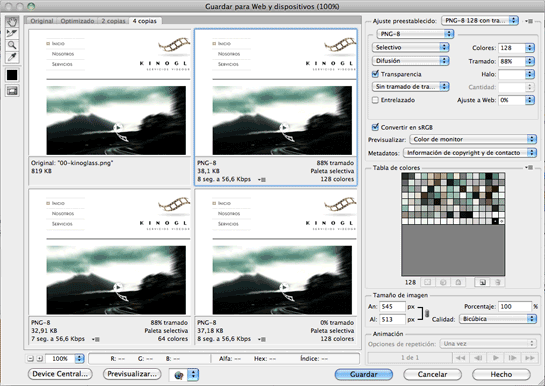
Task: Select the Hand tool
Action: 12,22
